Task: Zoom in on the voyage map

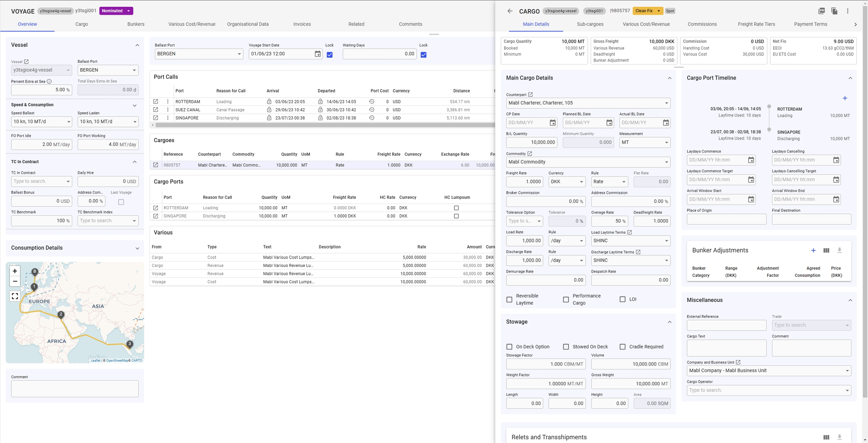Action: tap(15, 271)
